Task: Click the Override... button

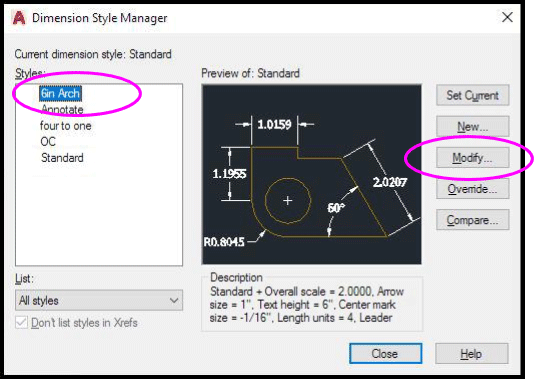Action: click(x=473, y=189)
